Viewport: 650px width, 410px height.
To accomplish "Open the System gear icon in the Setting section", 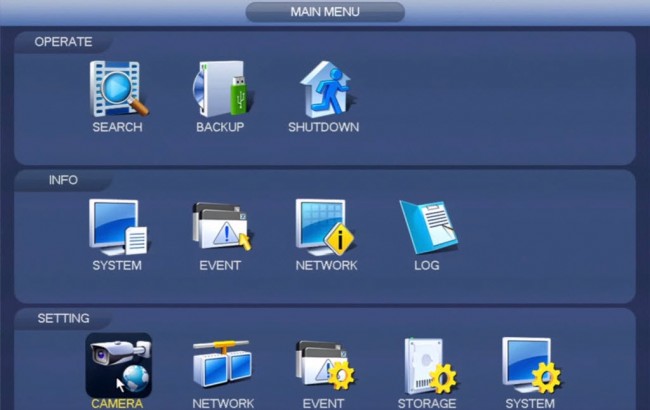I will tap(531, 365).
